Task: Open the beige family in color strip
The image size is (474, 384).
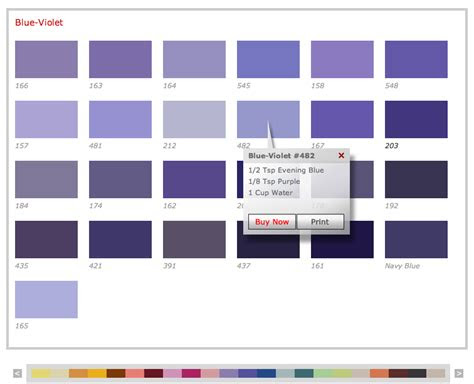Action: click(361, 373)
